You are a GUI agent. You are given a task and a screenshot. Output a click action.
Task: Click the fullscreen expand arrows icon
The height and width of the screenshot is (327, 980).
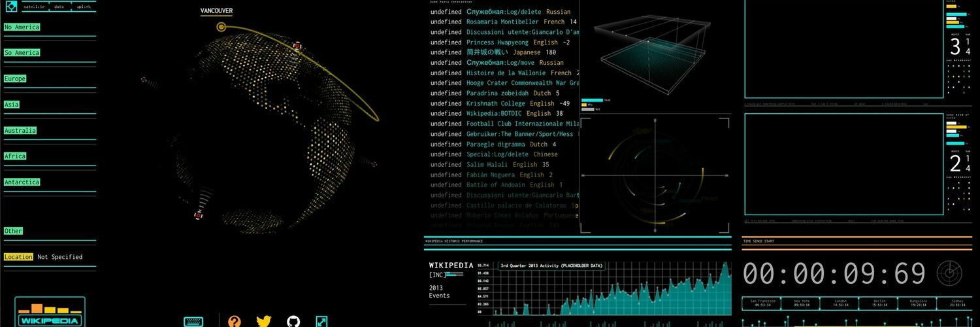pos(321,321)
